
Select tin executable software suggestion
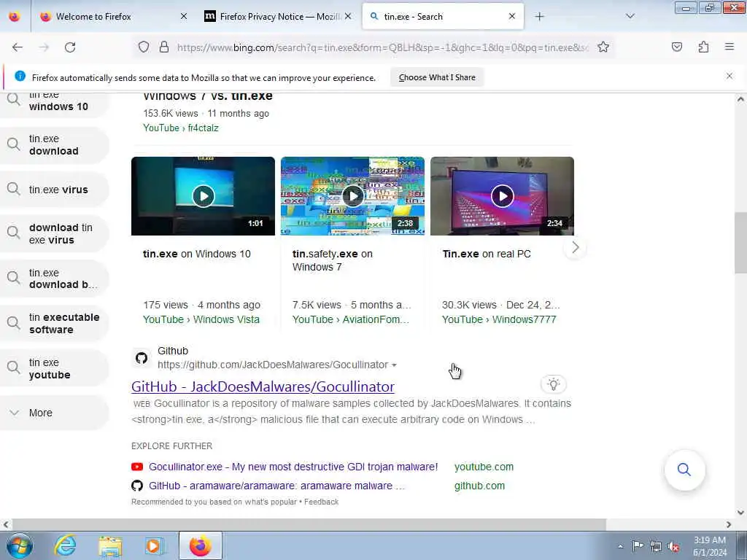point(54,323)
